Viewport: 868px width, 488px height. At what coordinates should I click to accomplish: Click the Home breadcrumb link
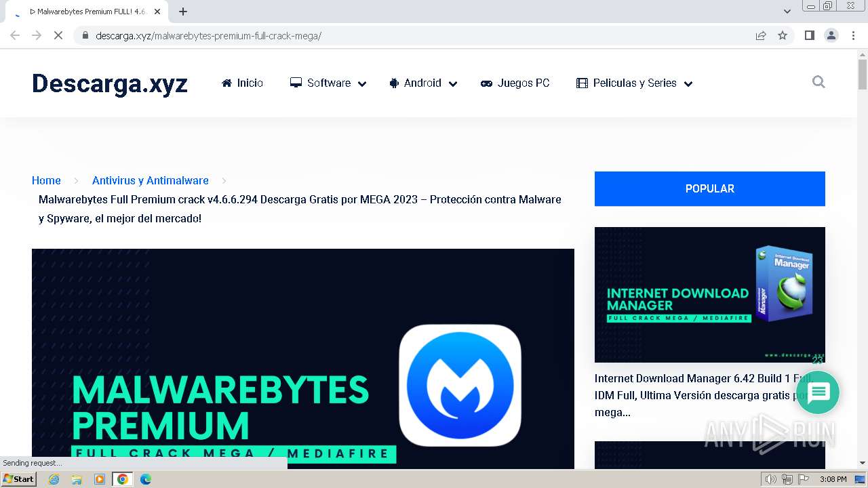46,180
